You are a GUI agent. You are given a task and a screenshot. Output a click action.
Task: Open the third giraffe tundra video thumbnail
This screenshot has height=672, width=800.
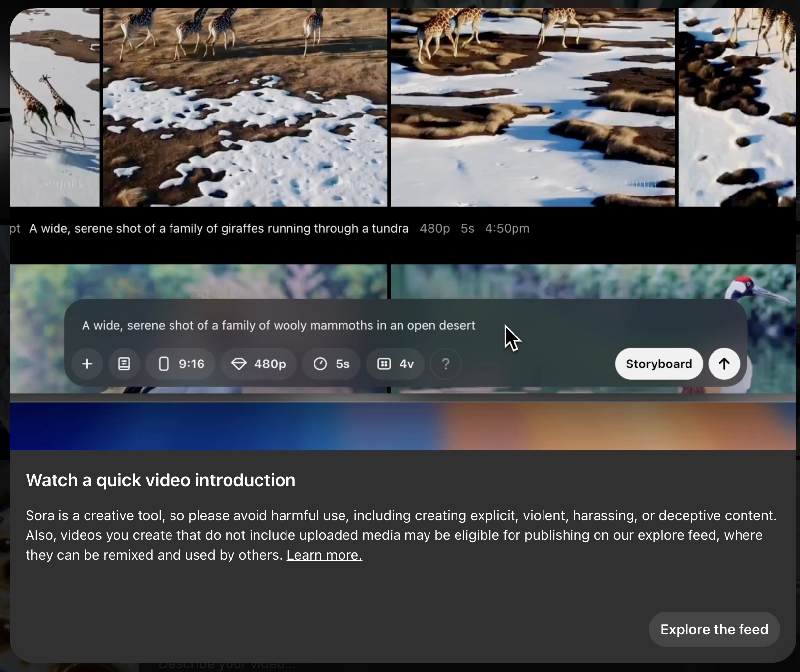coord(532,108)
